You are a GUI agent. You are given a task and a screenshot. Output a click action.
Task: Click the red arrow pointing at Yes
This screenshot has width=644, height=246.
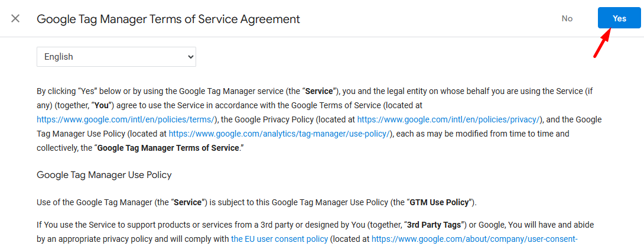tap(603, 44)
